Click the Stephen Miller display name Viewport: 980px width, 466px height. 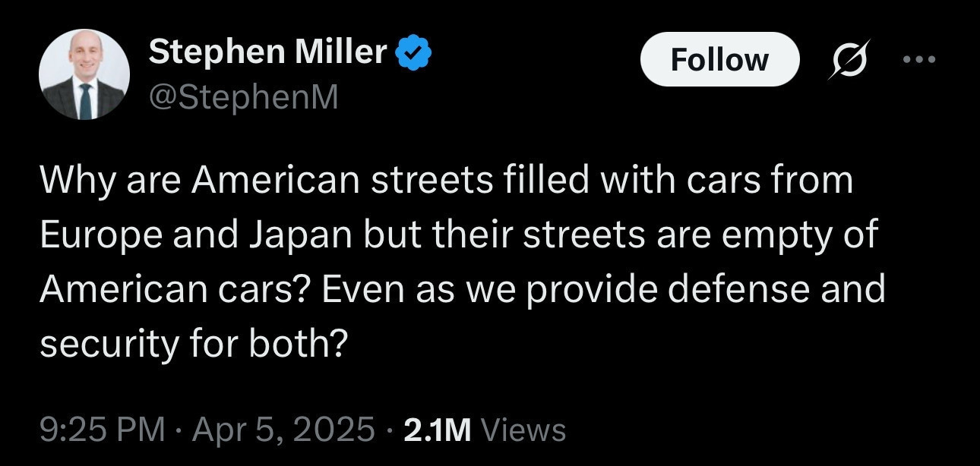(268, 52)
